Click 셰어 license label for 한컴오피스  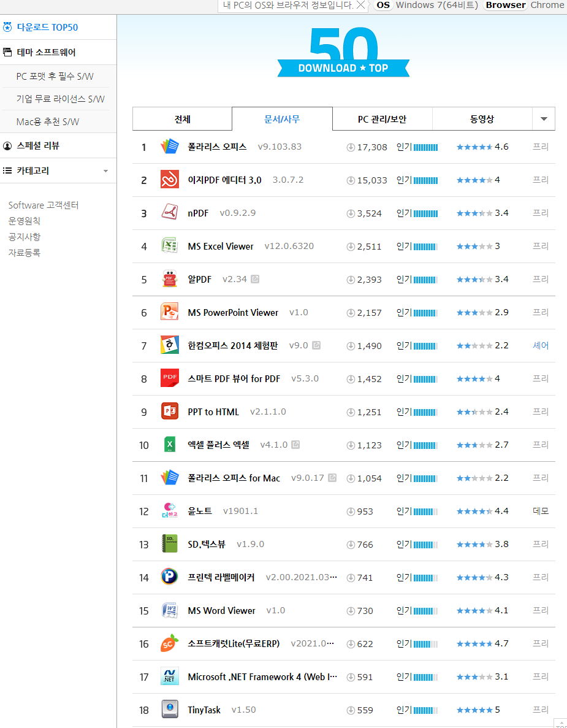coord(541,345)
